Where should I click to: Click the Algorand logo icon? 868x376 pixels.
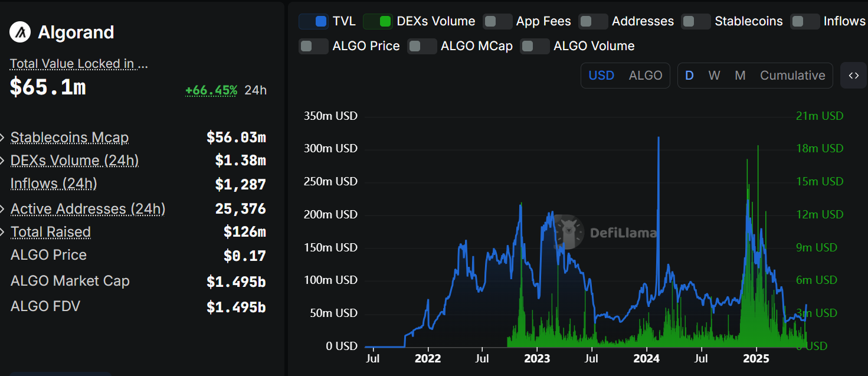pos(20,32)
